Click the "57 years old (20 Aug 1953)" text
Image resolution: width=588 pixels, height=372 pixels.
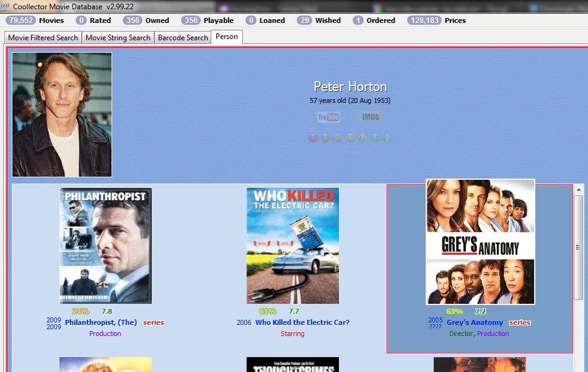pos(350,100)
